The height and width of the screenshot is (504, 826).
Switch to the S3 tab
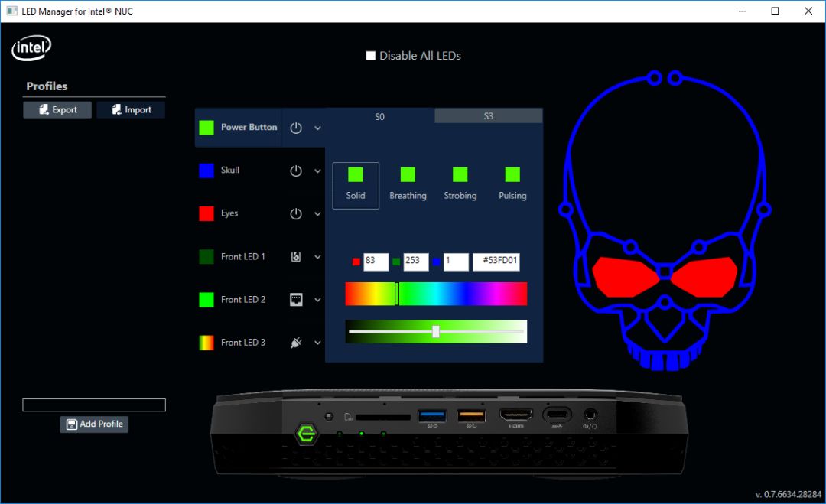point(488,116)
